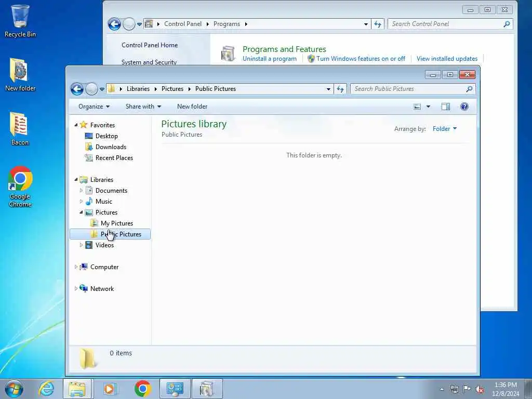This screenshot has height=399, width=532.
Task: Go to Control Panel Home
Action: 150,45
